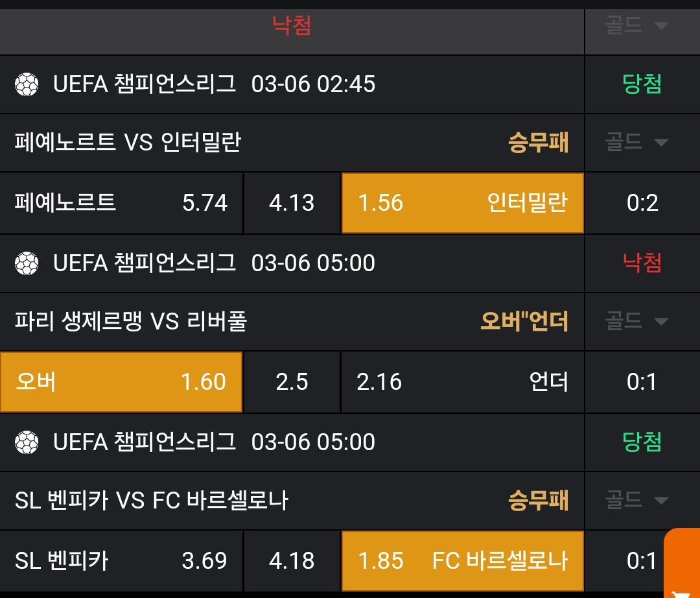Click the 승무패 label on 페예노르트 match

(x=538, y=143)
